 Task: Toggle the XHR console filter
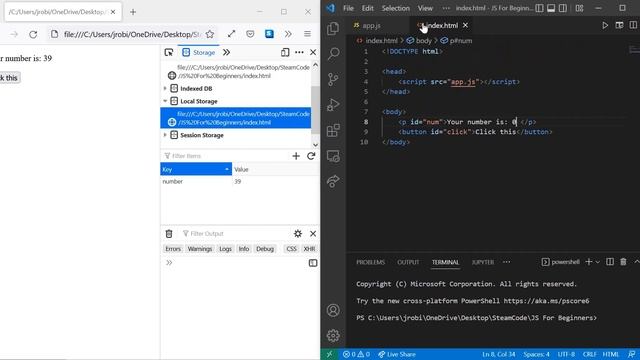(309, 249)
